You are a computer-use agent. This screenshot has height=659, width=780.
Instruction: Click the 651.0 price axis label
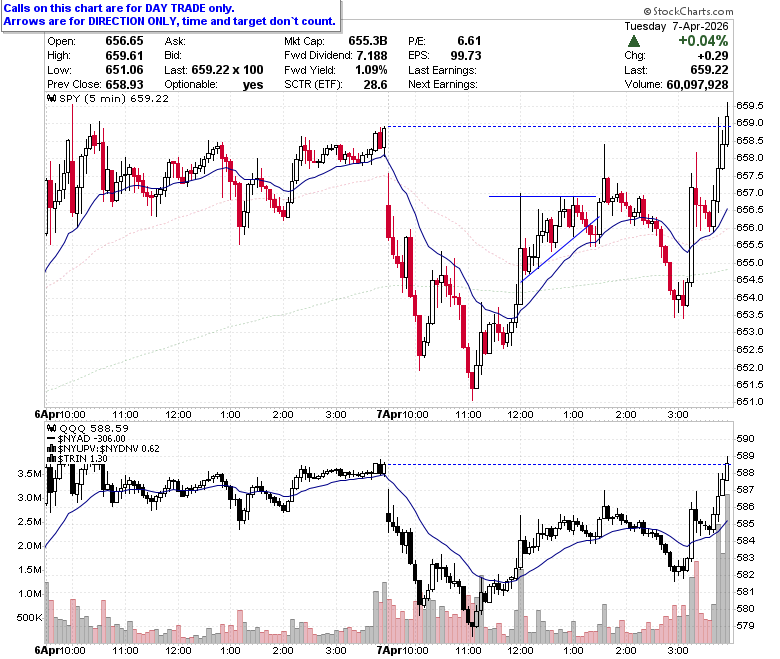[x=750, y=401]
